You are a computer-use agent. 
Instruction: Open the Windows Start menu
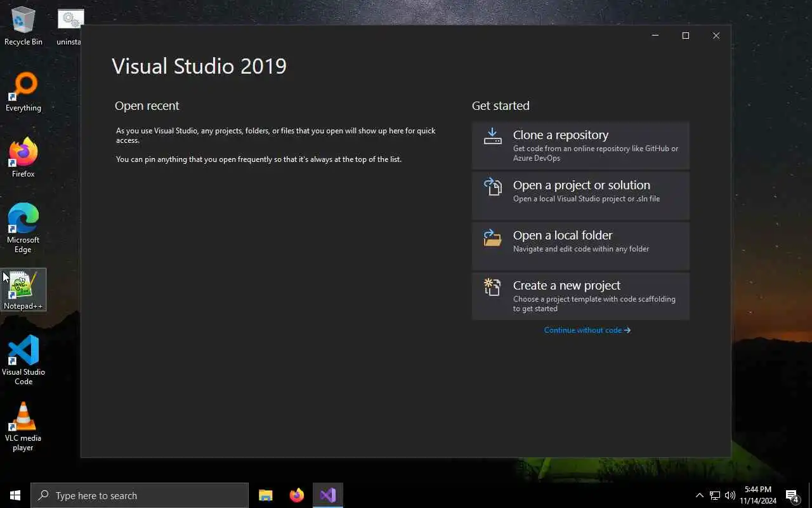(15, 495)
